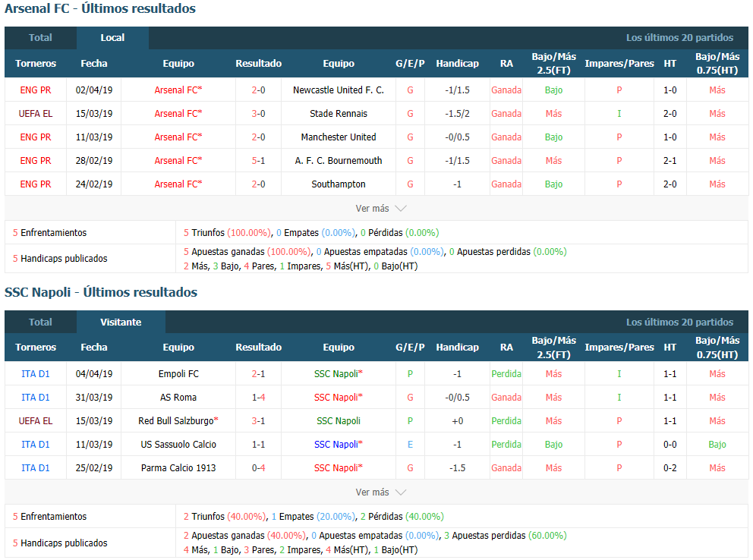Open the 3-1 result at Red Bull Salzburgo
Screen dimensions: 753x560
click(x=258, y=421)
